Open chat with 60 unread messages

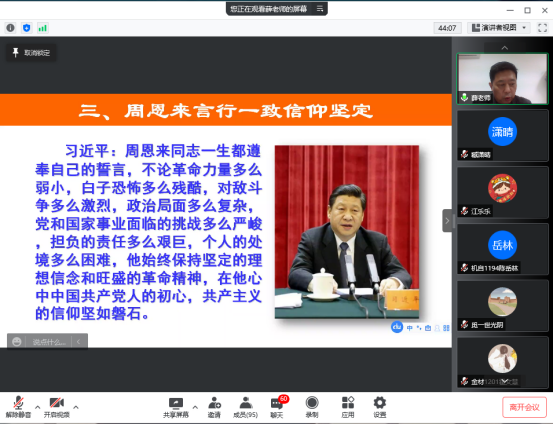click(277, 407)
